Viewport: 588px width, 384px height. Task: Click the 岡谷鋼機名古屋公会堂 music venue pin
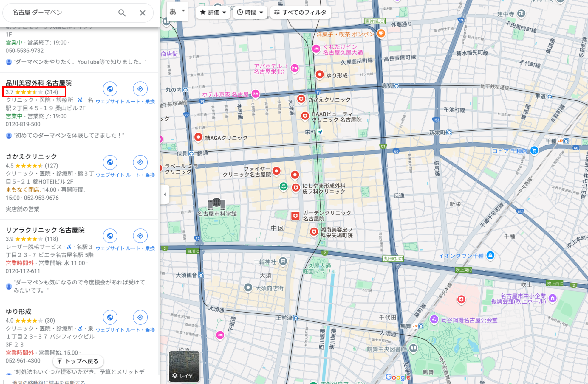(434, 320)
